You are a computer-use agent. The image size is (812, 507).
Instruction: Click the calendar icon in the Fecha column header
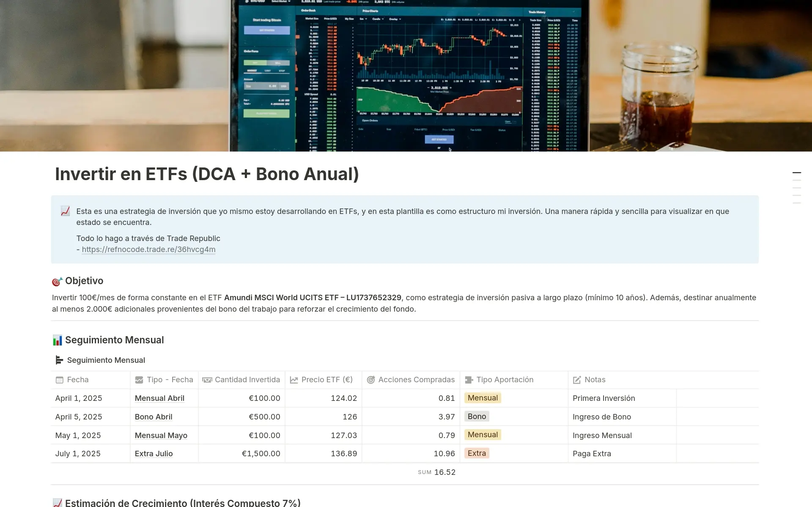(59, 380)
